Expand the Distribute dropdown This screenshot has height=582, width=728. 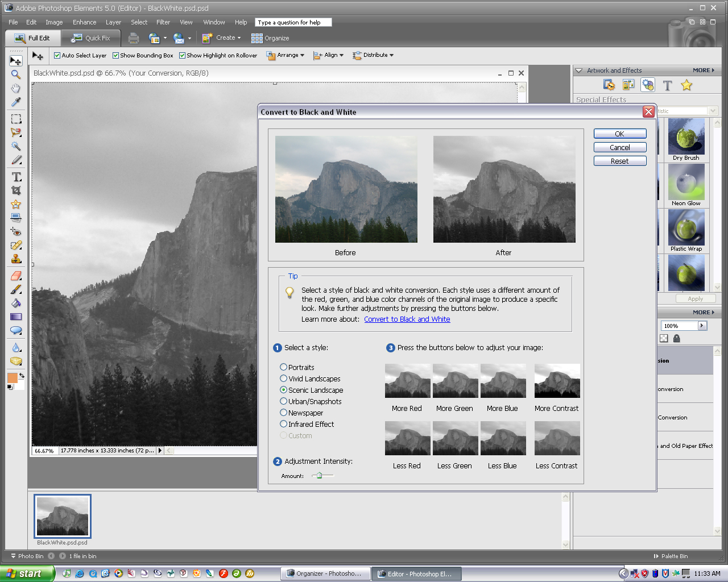[x=373, y=55]
